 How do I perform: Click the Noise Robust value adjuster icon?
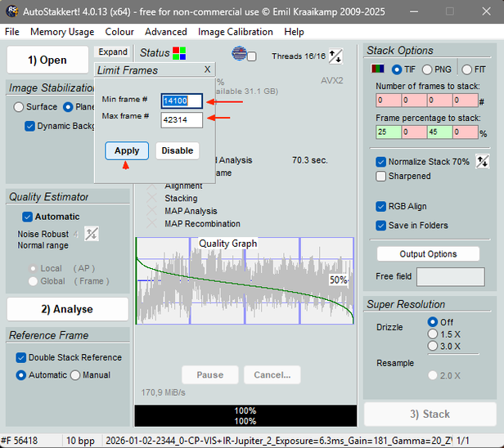92,234
